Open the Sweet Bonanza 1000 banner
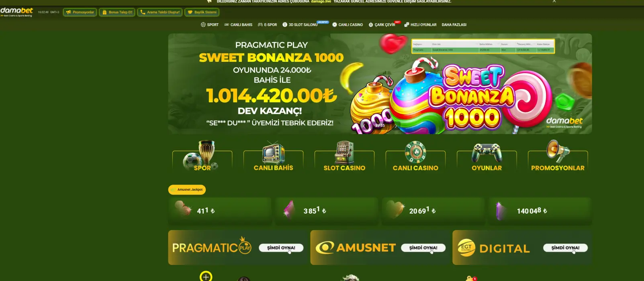The image size is (644, 281). coord(380,83)
